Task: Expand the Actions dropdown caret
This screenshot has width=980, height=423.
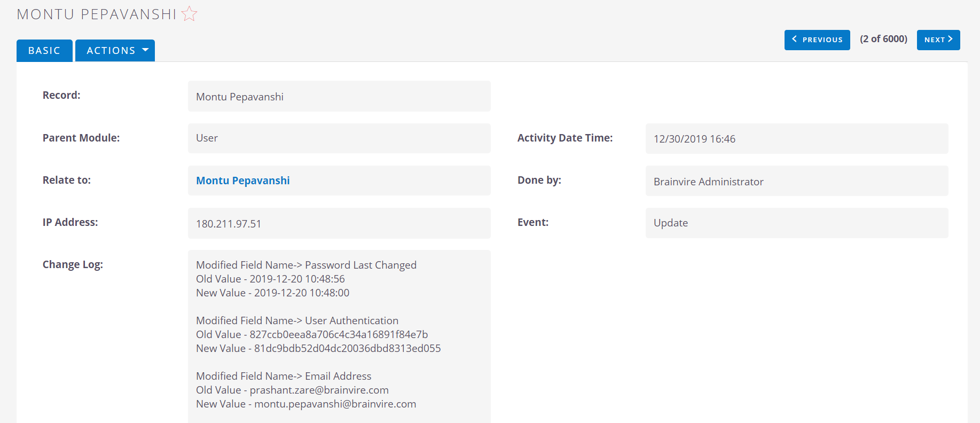Action: 145,50
